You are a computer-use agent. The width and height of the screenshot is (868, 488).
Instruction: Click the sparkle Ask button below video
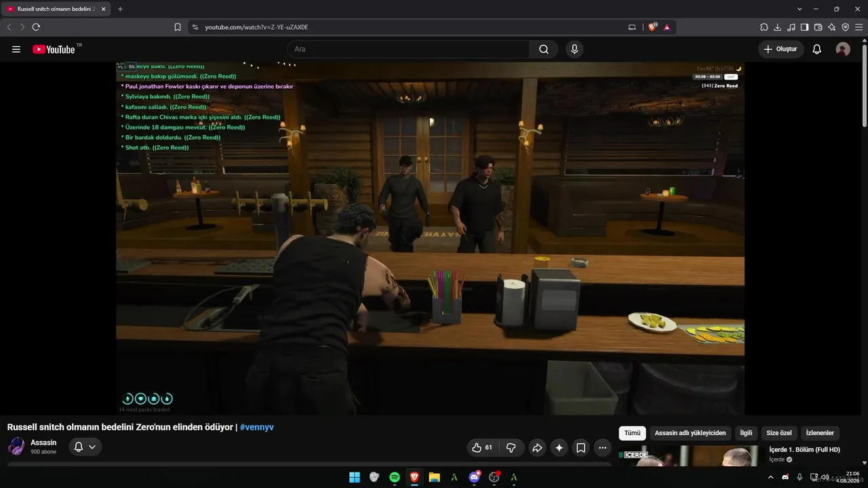click(559, 447)
